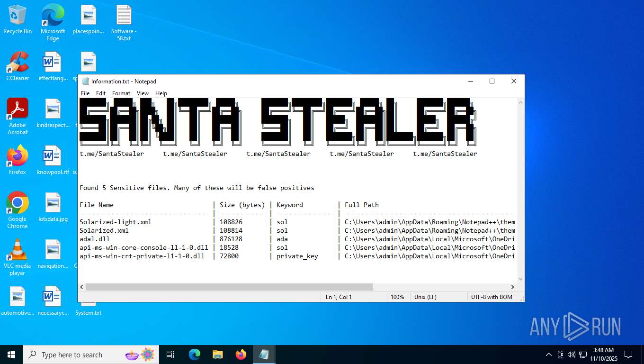Click the Size (bytes) column header
Screen dimensions: 644x364
(242, 205)
